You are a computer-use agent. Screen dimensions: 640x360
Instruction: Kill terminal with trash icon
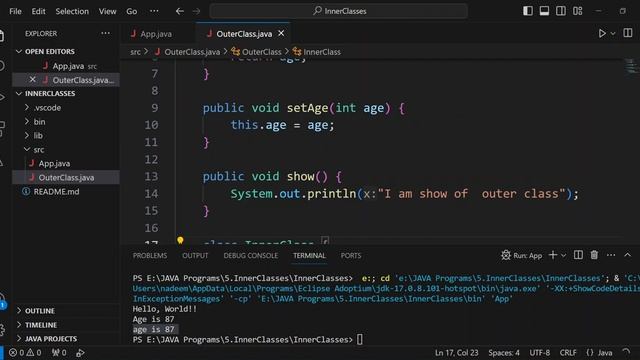594,255
